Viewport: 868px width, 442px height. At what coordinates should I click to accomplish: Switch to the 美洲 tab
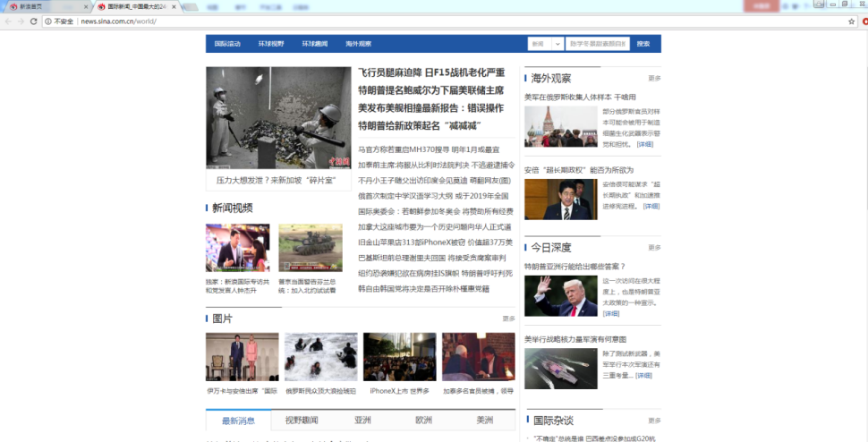coord(484,421)
